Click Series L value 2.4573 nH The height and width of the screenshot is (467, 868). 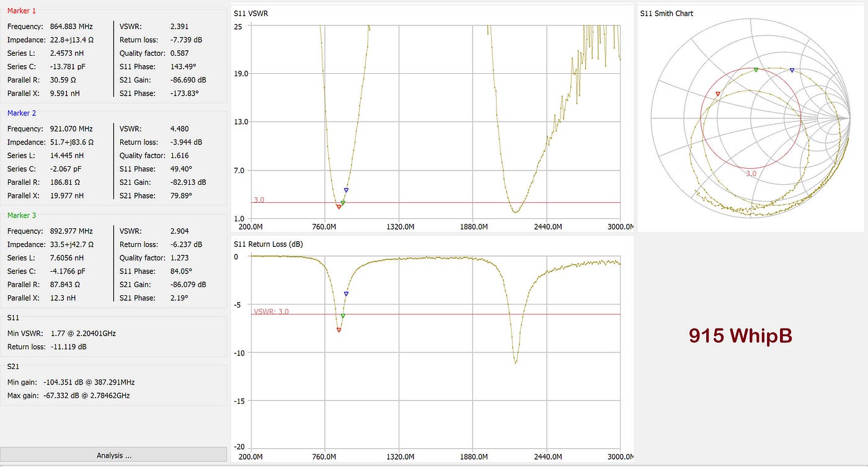click(66, 53)
